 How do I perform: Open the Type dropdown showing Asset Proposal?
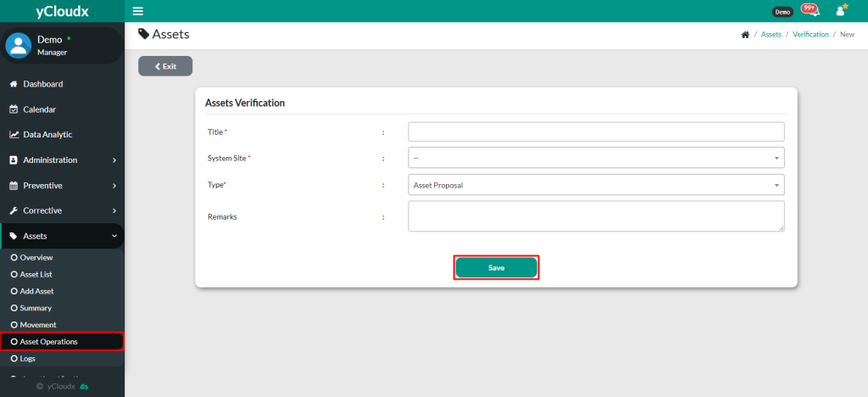click(x=596, y=185)
